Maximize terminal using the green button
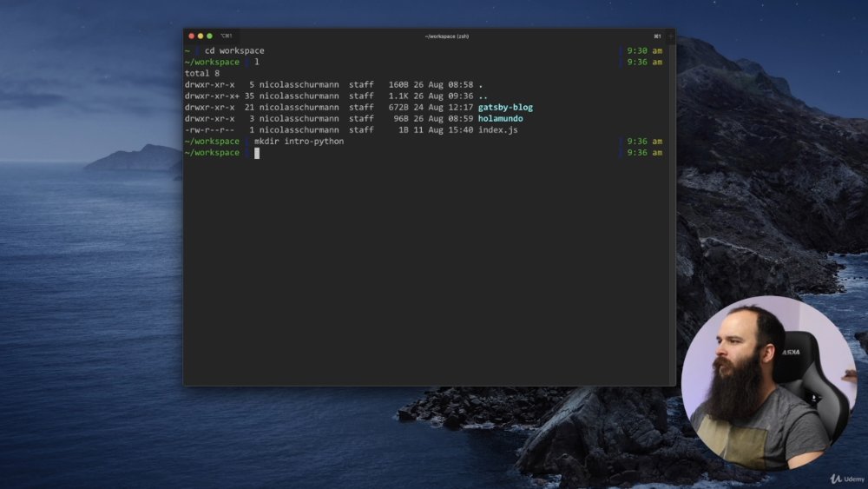This screenshot has height=489, width=868. click(x=209, y=36)
